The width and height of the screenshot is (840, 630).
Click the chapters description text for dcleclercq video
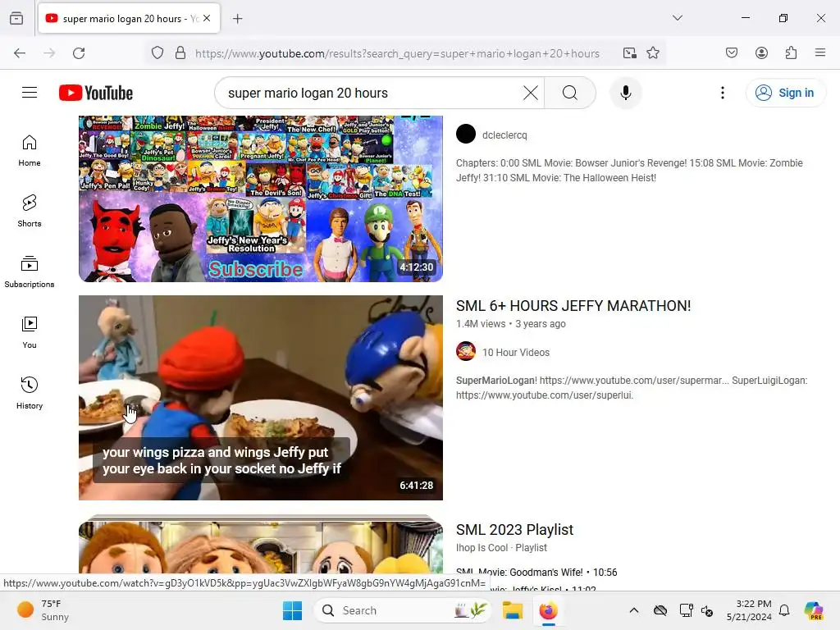629,171
